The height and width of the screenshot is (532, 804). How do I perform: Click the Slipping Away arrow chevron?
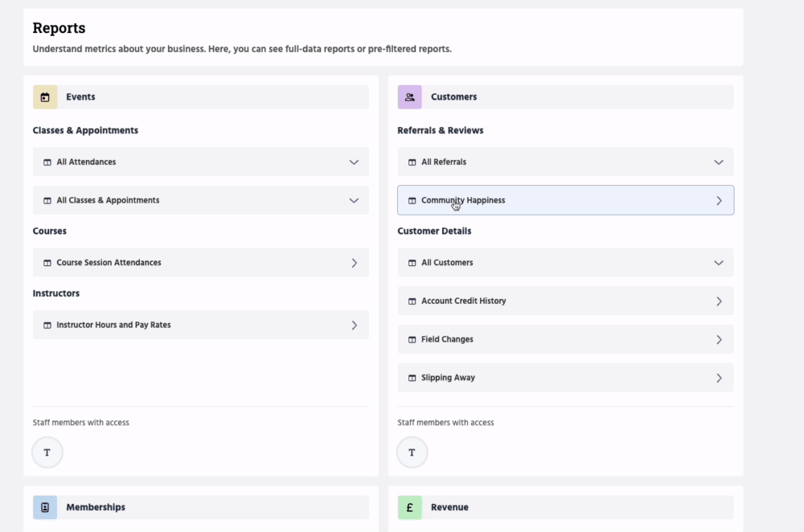(x=719, y=378)
